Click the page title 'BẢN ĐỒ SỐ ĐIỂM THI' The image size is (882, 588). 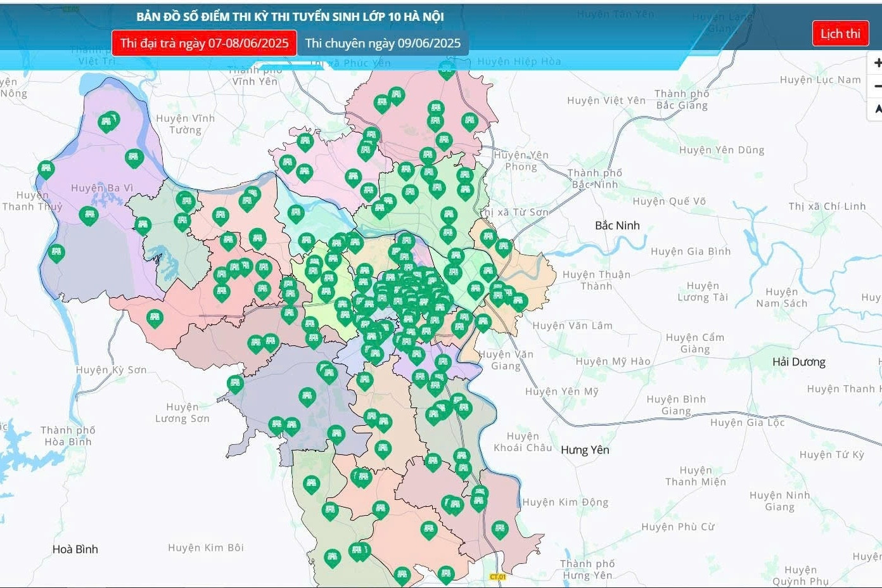(x=290, y=16)
